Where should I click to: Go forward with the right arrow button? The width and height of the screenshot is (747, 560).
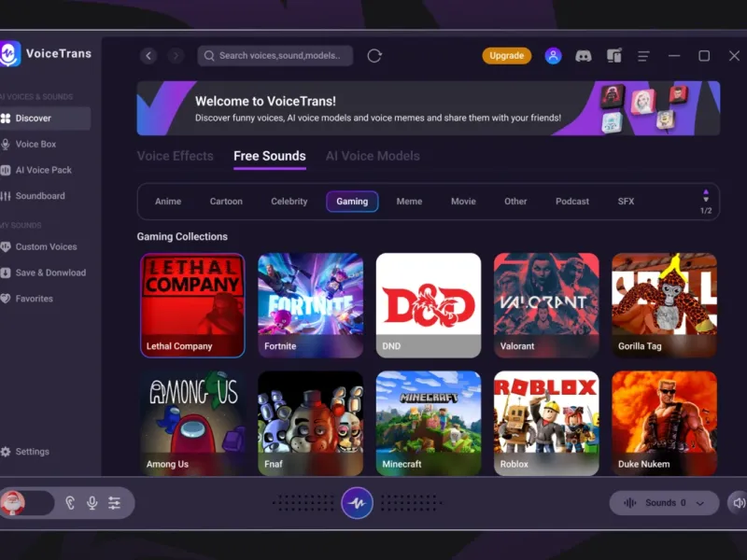[x=176, y=56]
